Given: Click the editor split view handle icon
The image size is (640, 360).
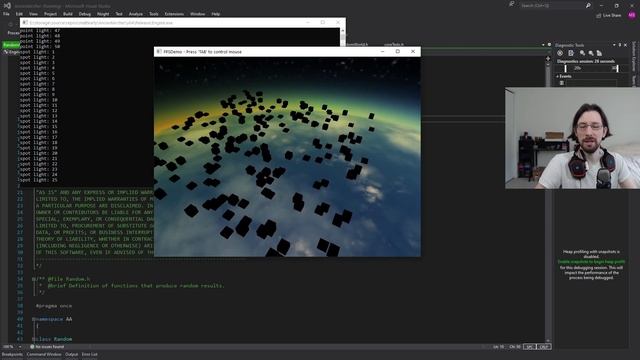Looking at the screenshot, I should (x=548, y=59).
